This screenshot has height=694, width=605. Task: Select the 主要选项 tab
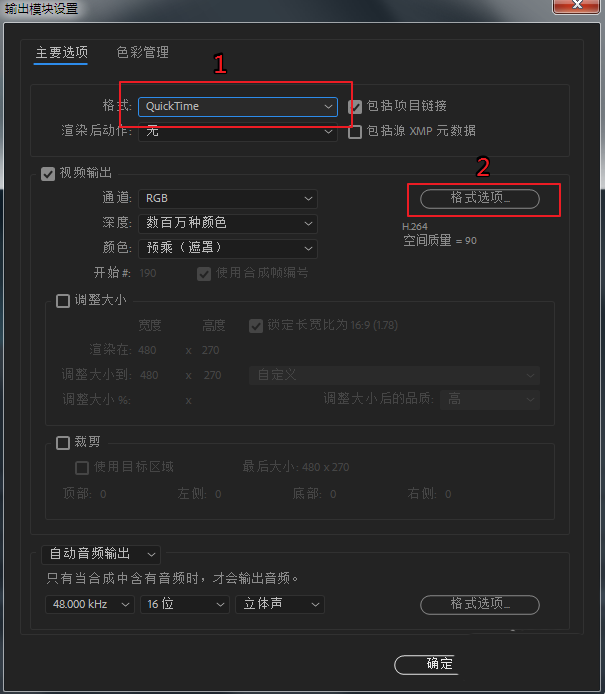[x=62, y=53]
